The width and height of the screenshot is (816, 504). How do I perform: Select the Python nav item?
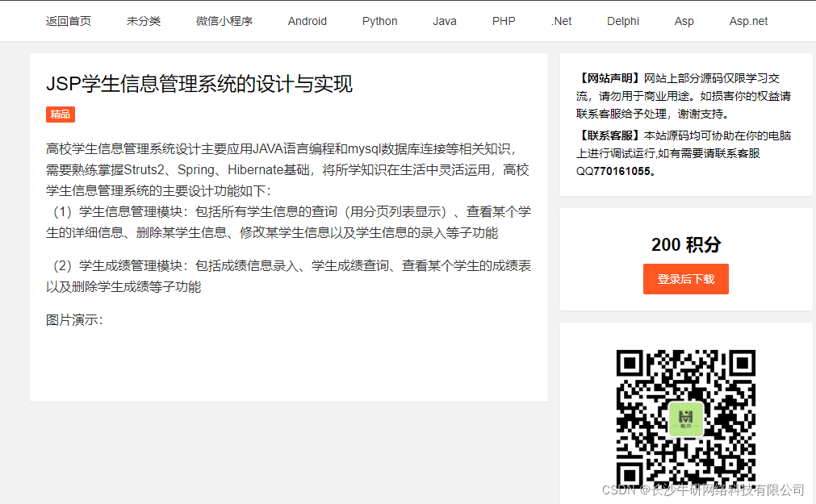(380, 21)
